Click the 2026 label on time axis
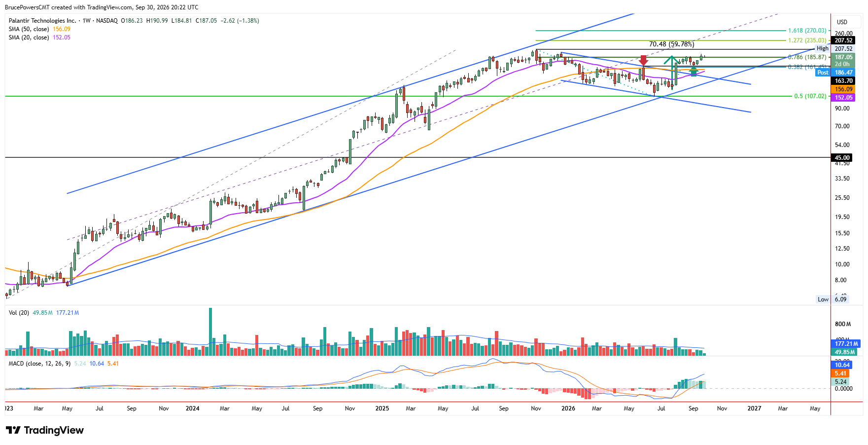This screenshot has width=868, height=445. coord(568,408)
